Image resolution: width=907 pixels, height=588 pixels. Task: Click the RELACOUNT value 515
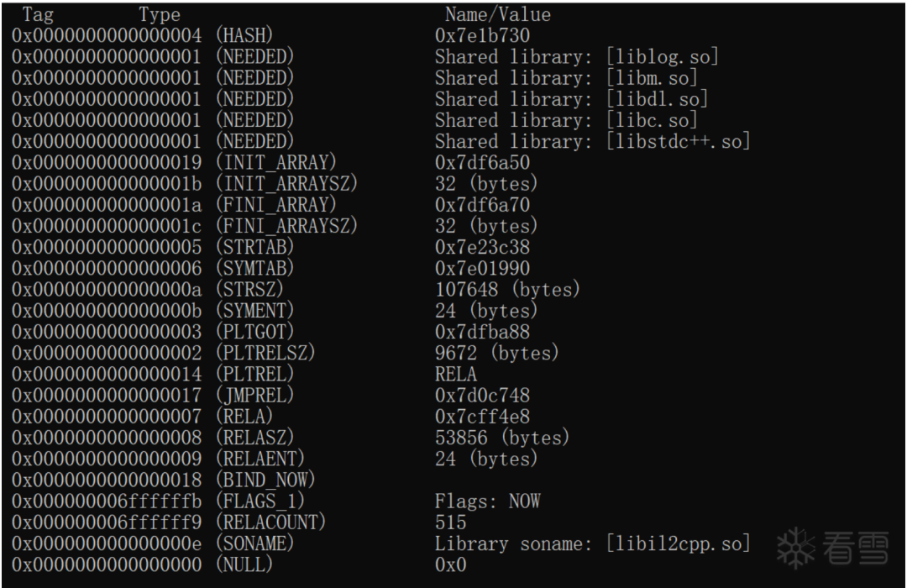point(451,522)
